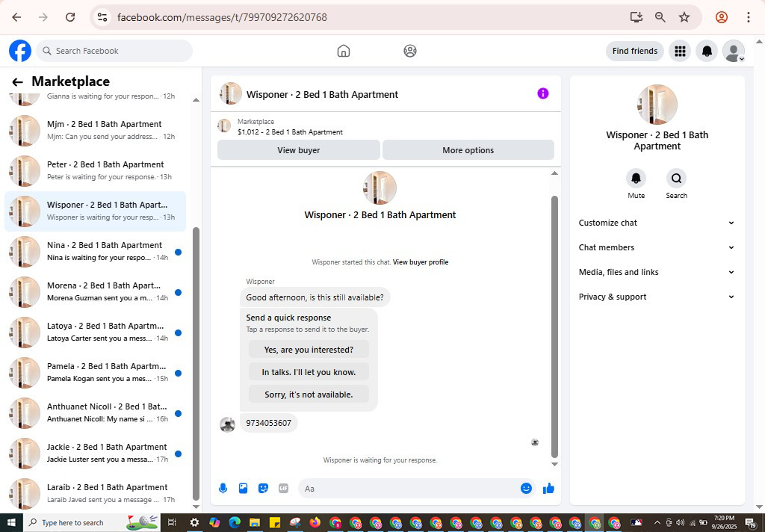Expand Privacy & support section
This screenshot has height=532, width=765.
657,297
